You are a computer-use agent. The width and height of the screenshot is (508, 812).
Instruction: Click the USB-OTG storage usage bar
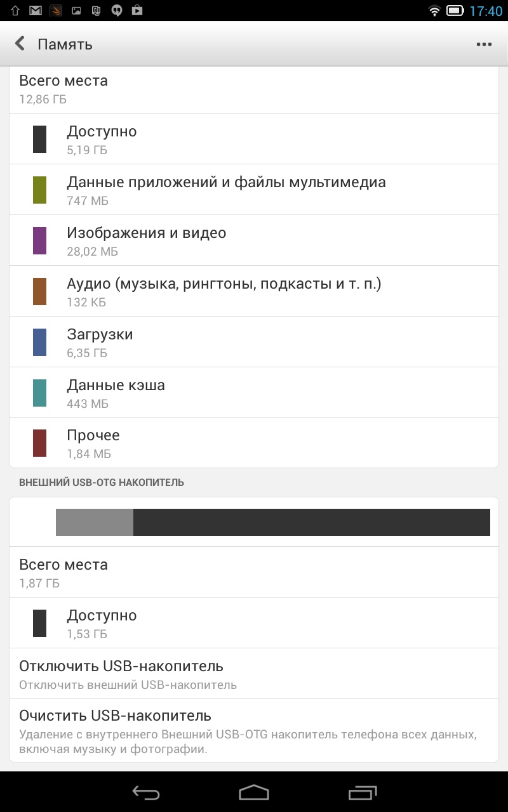[x=273, y=522]
